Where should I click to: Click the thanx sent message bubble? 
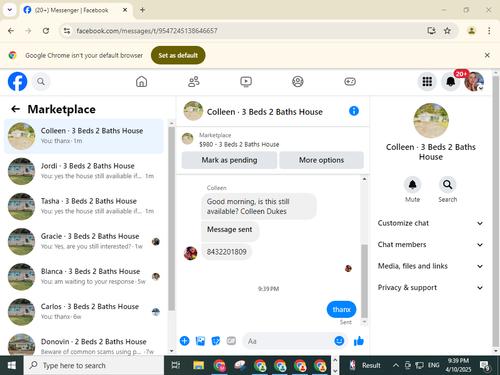pos(341,309)
